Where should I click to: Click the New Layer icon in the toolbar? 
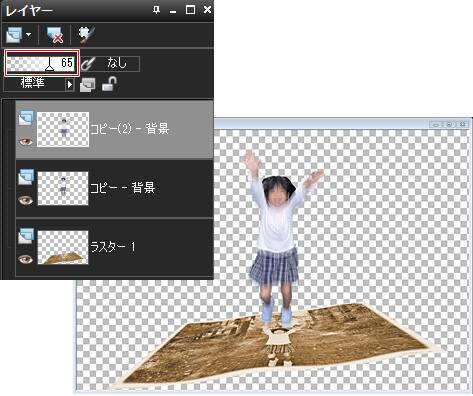click(14, 35)
